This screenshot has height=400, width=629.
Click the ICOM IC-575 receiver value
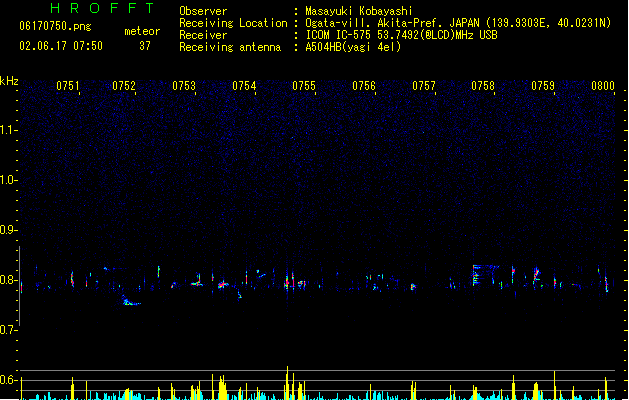tap(401, 35)
